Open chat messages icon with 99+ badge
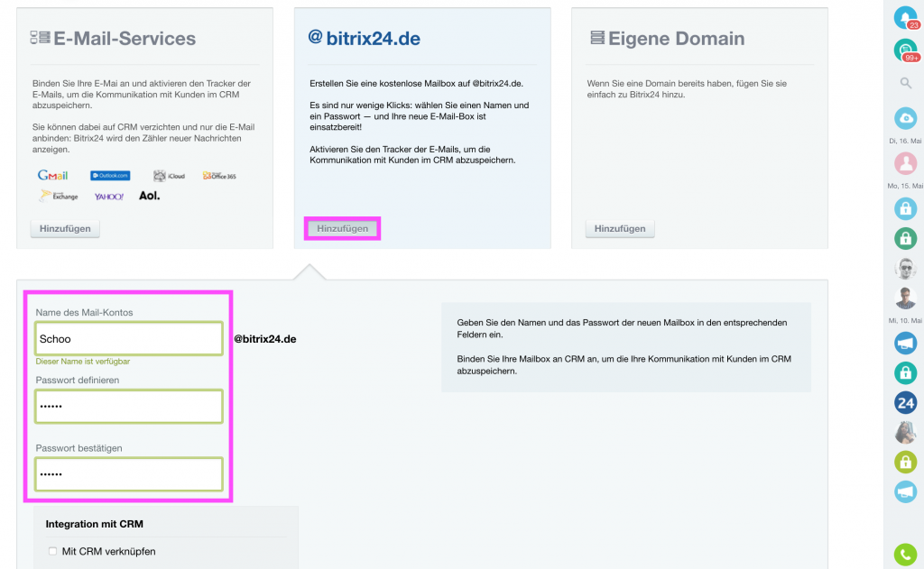The image size is (924, 569). 906,50
